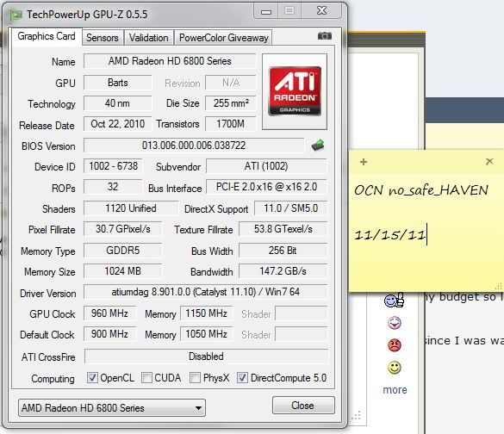The image size is (504, 434).
Task: Click the sticky note text 'OCN no_safe_HAVEN'
Action: (x=421, y=190)
